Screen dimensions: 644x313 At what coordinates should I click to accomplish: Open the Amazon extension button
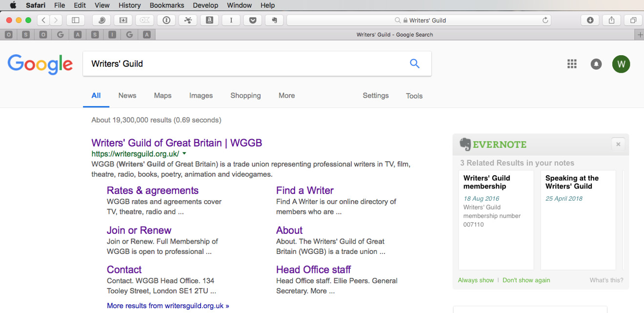pyautogui.click(x=209, y=20)
